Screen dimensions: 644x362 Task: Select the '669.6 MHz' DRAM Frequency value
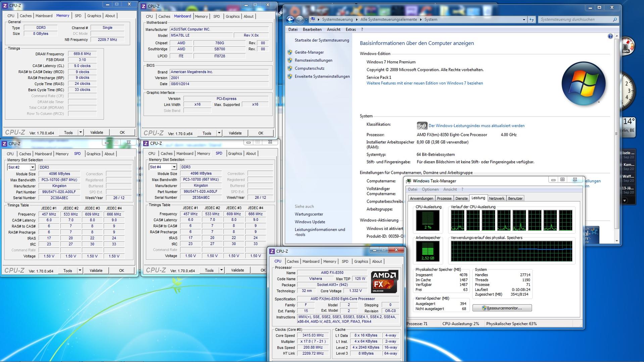click(82, 54)
